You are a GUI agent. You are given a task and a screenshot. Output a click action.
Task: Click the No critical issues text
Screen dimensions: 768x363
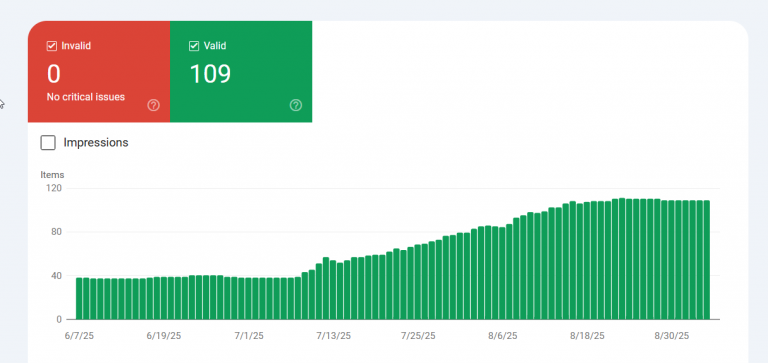[86, 97]
